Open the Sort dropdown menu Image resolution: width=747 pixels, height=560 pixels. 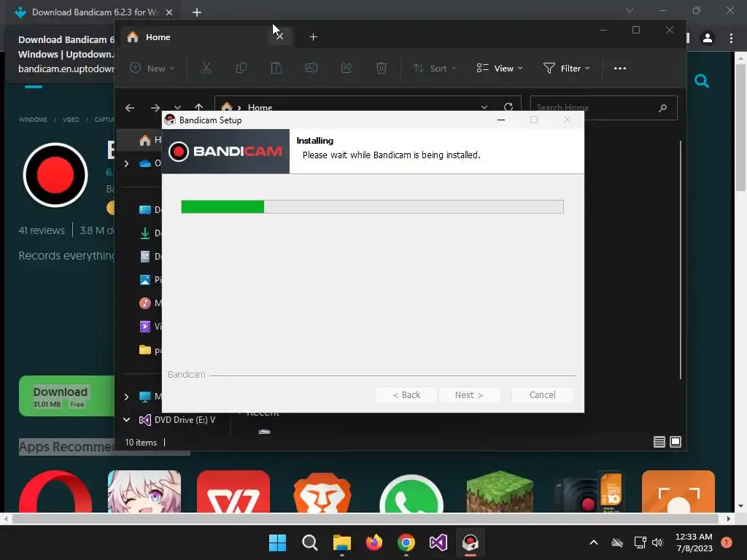click(x=435, y=69)
